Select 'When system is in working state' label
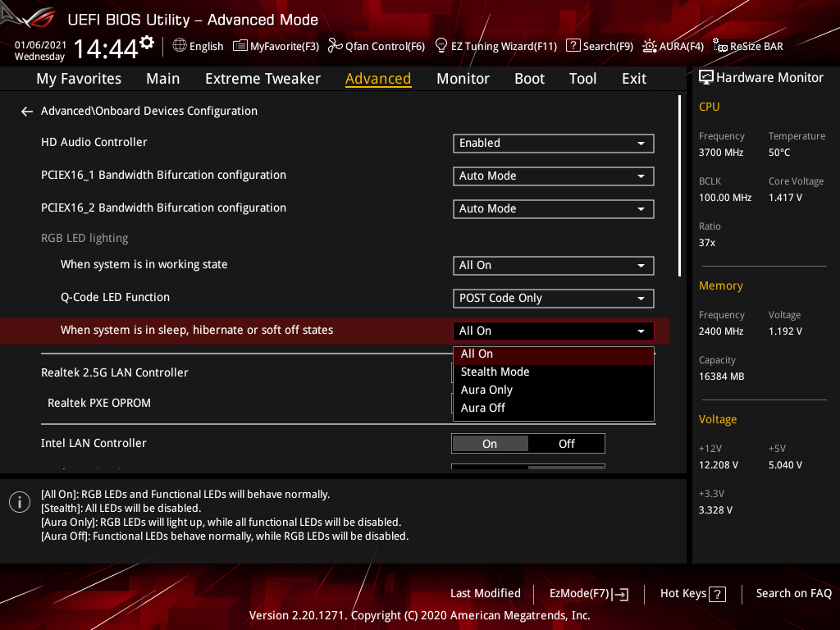The image size is (840, 630). (x=144, y=265)
